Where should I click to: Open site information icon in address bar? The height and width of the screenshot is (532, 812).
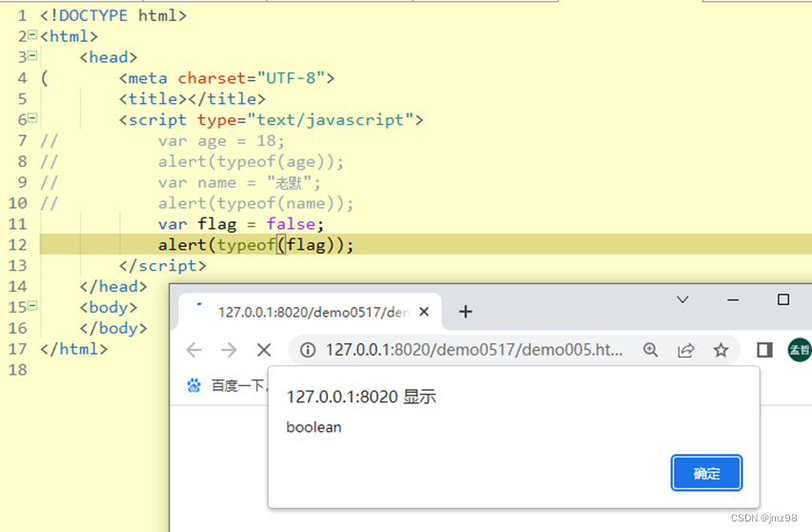[308, 350]
